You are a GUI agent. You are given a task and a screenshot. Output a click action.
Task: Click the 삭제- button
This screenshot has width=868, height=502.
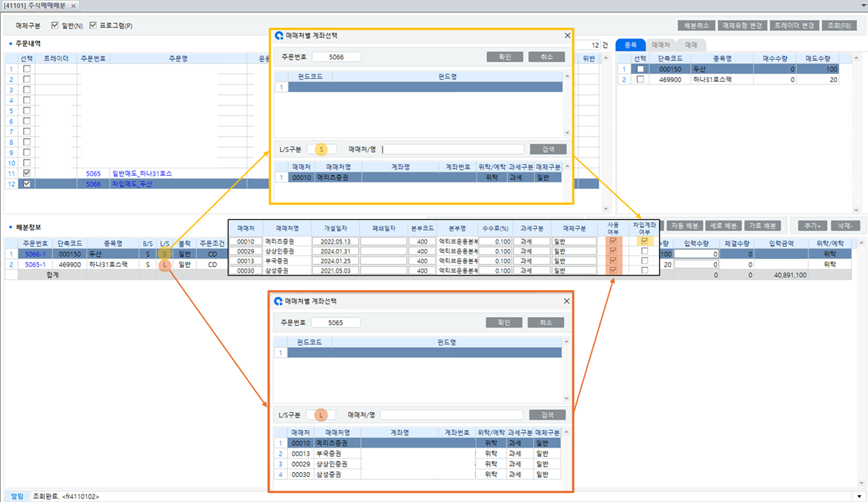tap(845, 226)
